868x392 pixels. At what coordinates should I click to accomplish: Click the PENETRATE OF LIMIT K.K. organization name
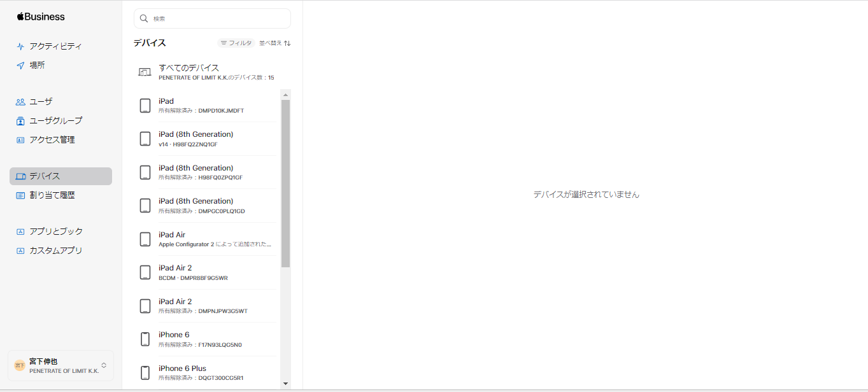(64, 370)
